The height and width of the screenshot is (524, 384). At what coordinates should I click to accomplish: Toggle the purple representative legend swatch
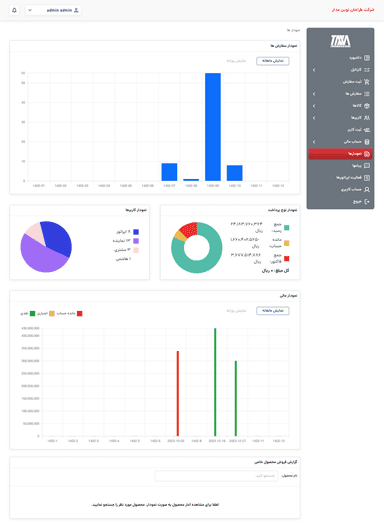pos(136,241)
